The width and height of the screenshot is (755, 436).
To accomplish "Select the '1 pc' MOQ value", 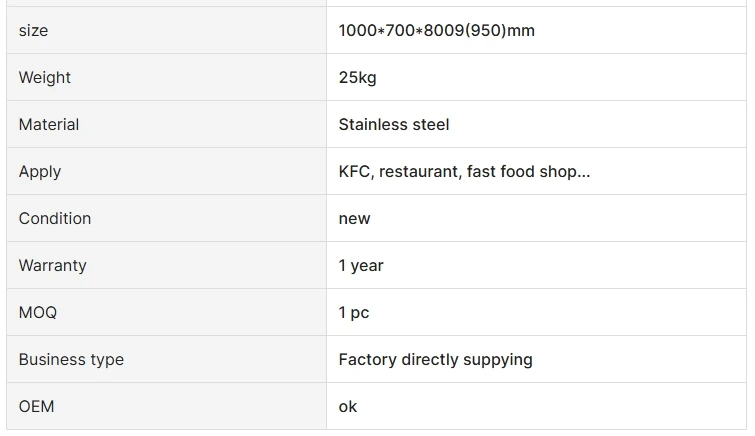I will coord(354,313).
